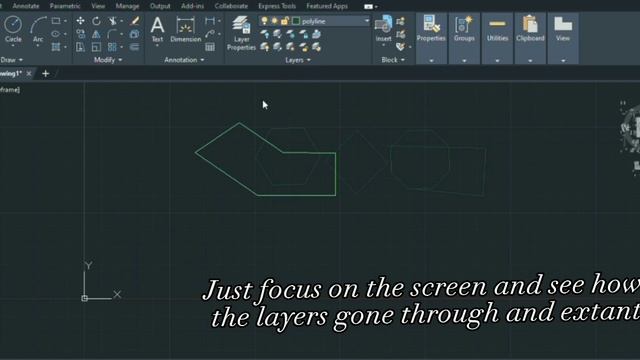Open the Express Tools ribbon tab
The image size is (640, 360).
click(277, 6)
